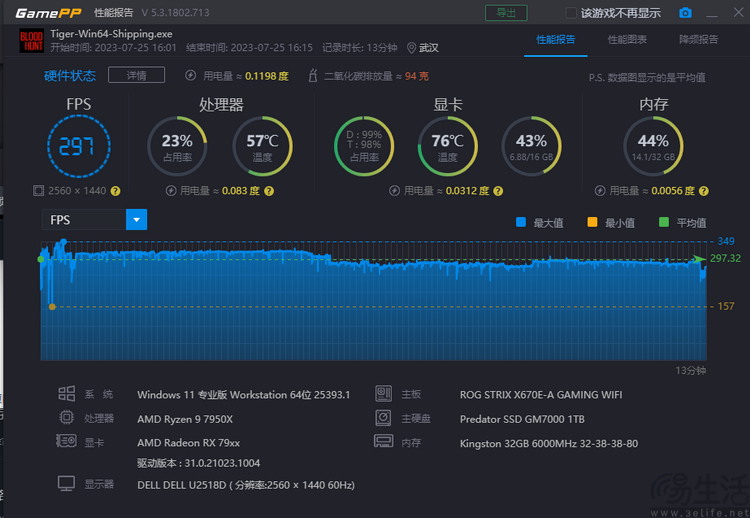
Task: Toggle the 该游戏不再显示 checkbox
Action: coord(571,13)
